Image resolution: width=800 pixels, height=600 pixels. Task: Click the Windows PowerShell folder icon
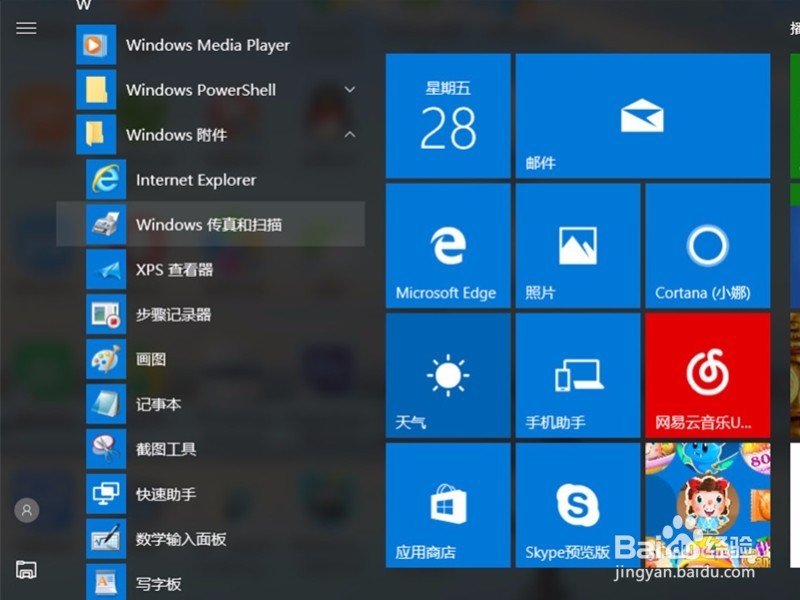[96, 90]
